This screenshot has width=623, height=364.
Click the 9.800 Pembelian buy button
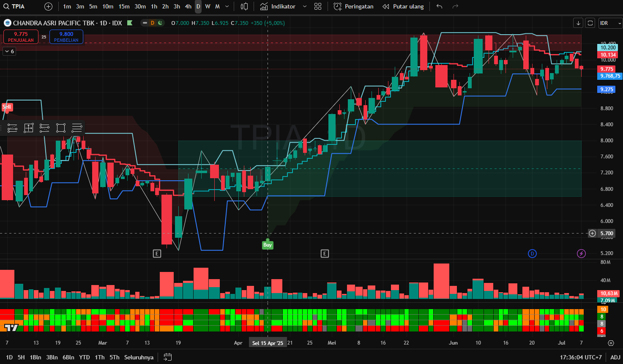[66, 37]
